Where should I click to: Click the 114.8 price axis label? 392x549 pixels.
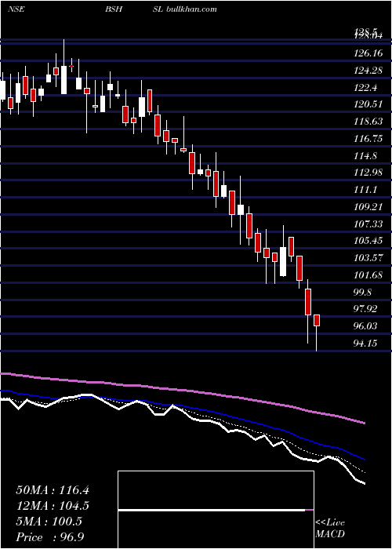366,156
